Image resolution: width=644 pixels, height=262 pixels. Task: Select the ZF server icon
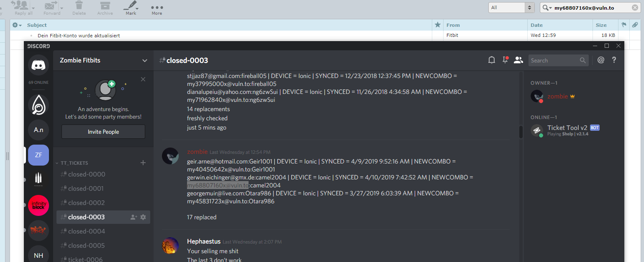[x=38, y=155]
